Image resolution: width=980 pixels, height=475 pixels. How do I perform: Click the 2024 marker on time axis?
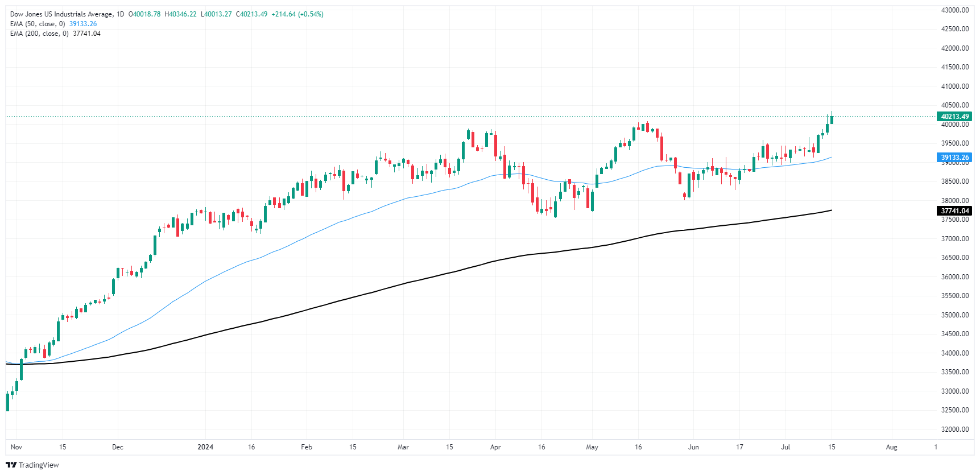[x=205, y=447]
